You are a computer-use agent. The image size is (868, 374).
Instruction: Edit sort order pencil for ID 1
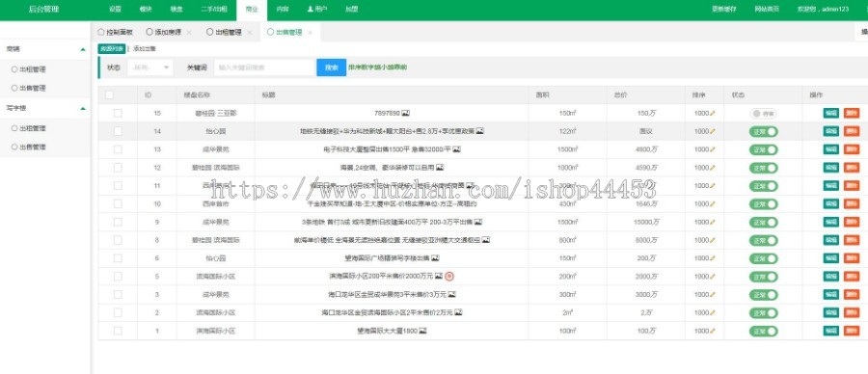713,332
